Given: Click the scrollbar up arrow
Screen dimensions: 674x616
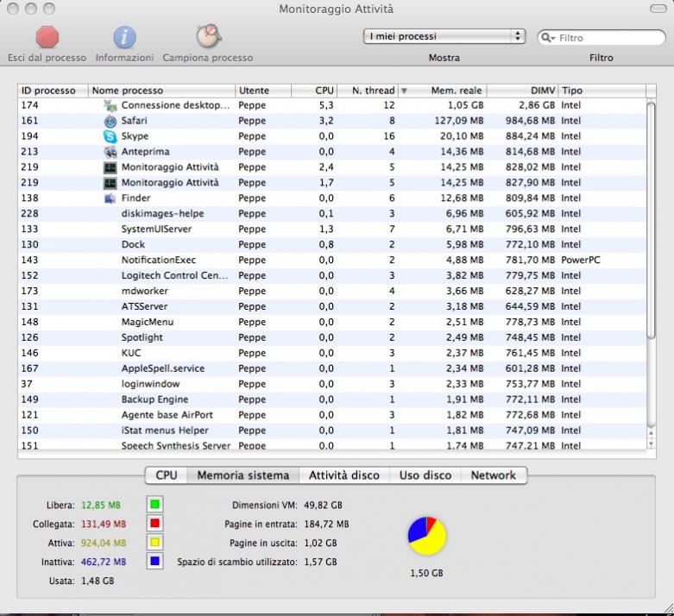Looking at the screenshot, I should (x=651, y=433).
